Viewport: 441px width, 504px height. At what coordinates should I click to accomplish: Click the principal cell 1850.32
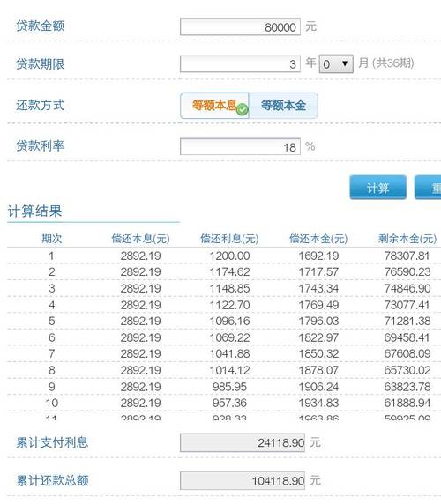[318, 353]
